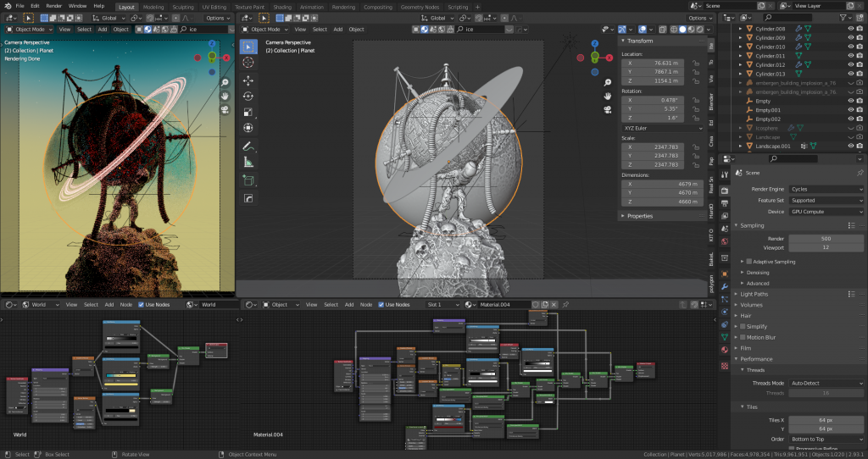Click Render samples field showing 500
The width and height of the screenshot is (868, 459).
coord(826,239)
